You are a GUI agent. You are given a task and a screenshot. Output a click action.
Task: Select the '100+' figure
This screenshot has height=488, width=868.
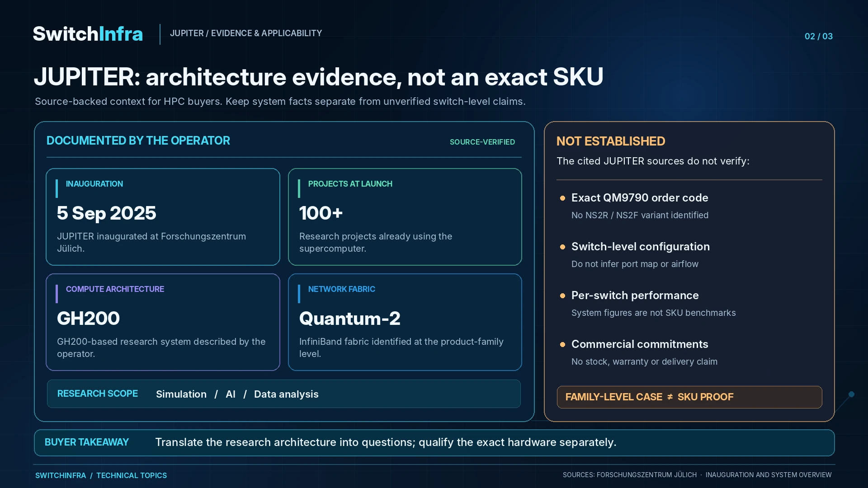pos(321,213)
